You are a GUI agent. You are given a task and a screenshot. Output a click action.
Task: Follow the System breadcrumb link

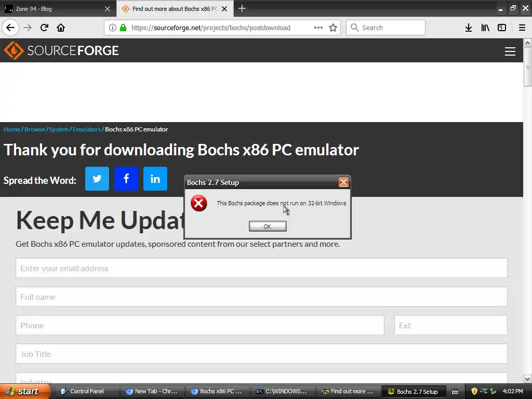pos(59,129)
